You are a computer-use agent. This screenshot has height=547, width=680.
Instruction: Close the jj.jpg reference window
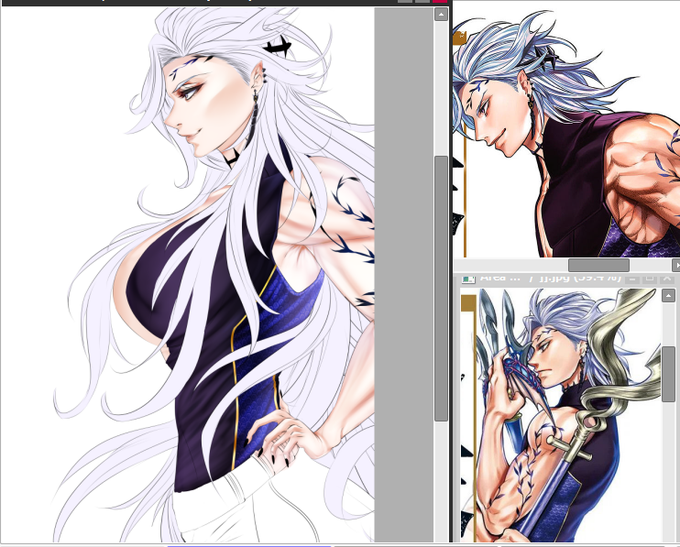tap(667, 278)
